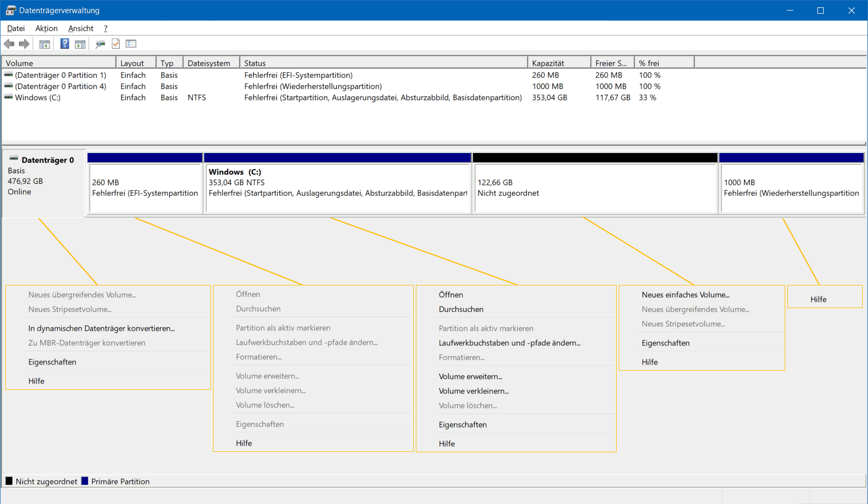Click the disk magnifier toolbar icon
Image resolution: width=868 pixels, height=504 pixels.
[x=100, y=44]
